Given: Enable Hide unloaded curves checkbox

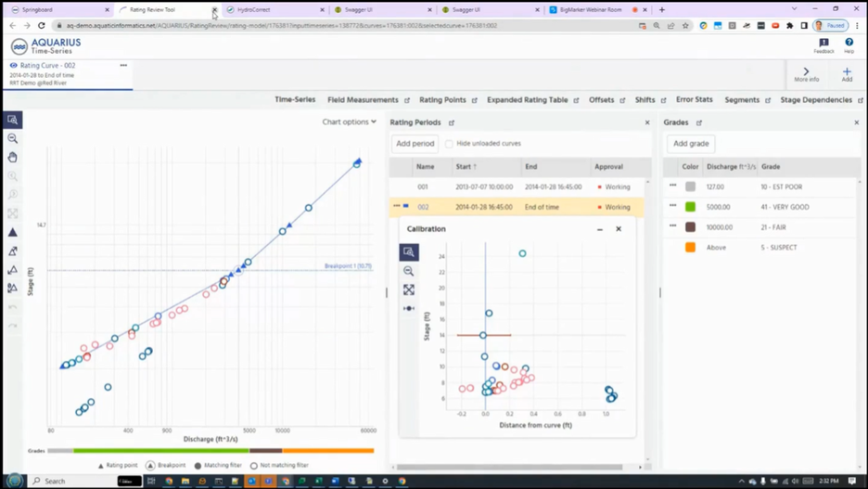Looking at the screenshot, I should (x=449, y=144).
